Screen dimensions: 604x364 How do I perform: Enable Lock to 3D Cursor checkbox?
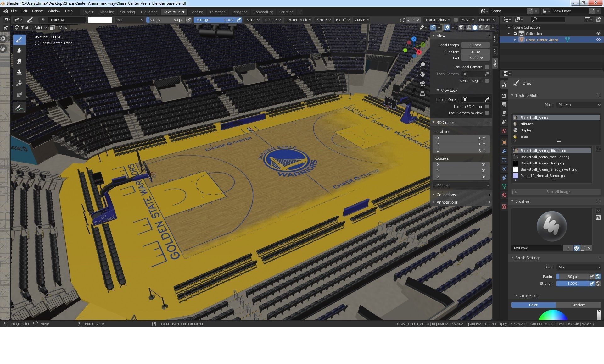pyautogui.click(x=487, y=107)
